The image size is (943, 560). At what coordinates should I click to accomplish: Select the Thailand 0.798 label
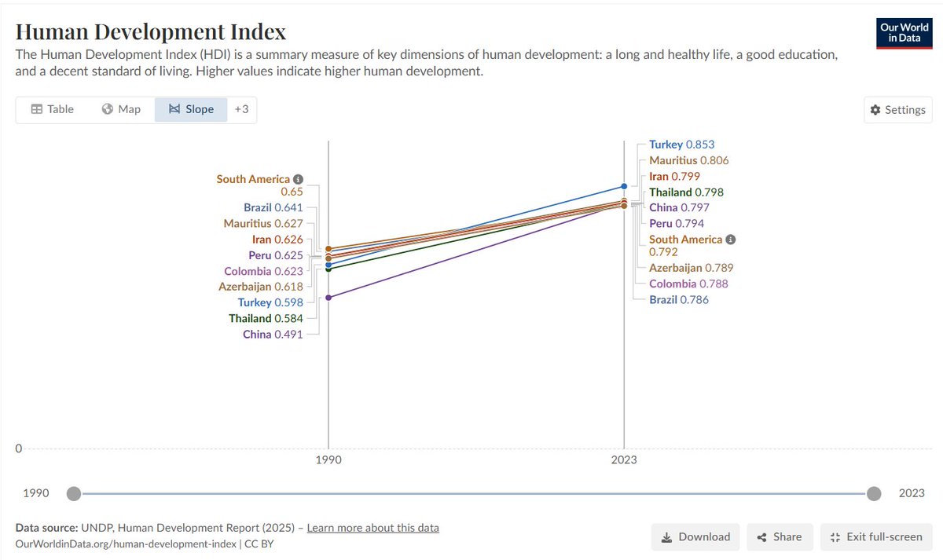click(x=686, y=192)
